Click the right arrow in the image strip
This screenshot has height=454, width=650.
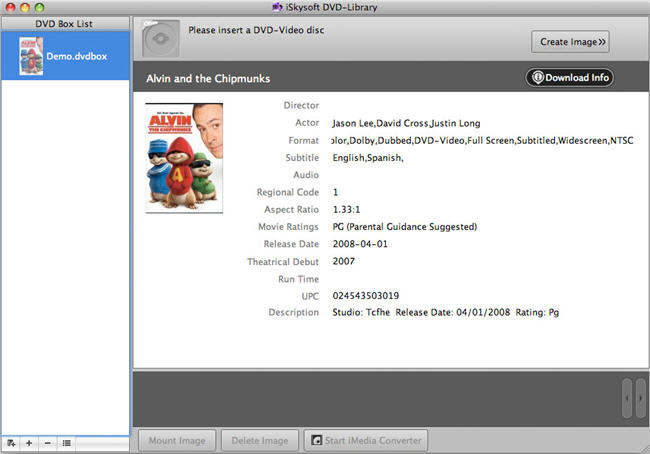point(640,398)
